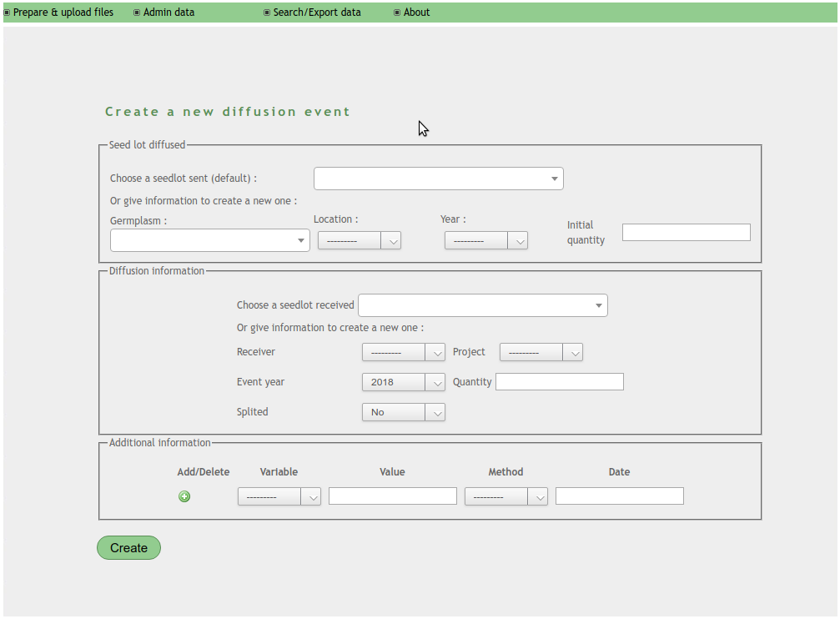Click the 'Diffusion information' legend text
Viewport: 840px width, 619px height.
pos(157,270)
